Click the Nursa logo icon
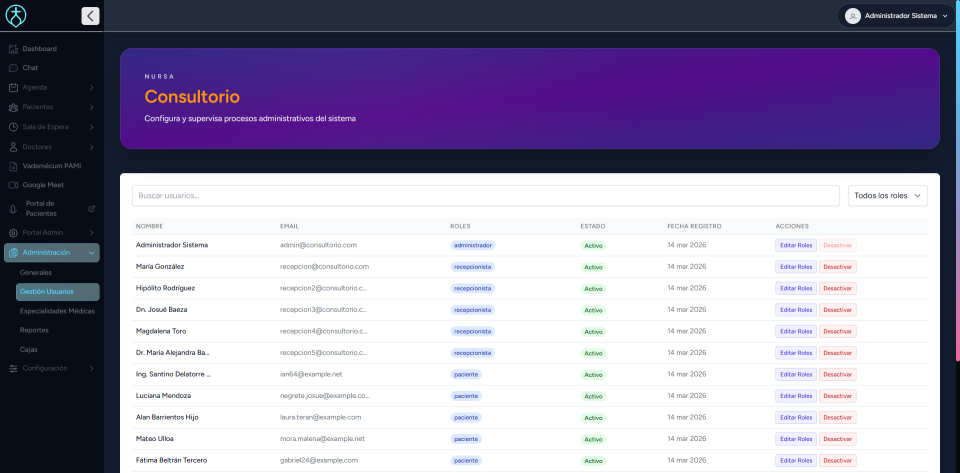Image resolution: width=960 pixels, height=473 pixels. click(16, 16)
